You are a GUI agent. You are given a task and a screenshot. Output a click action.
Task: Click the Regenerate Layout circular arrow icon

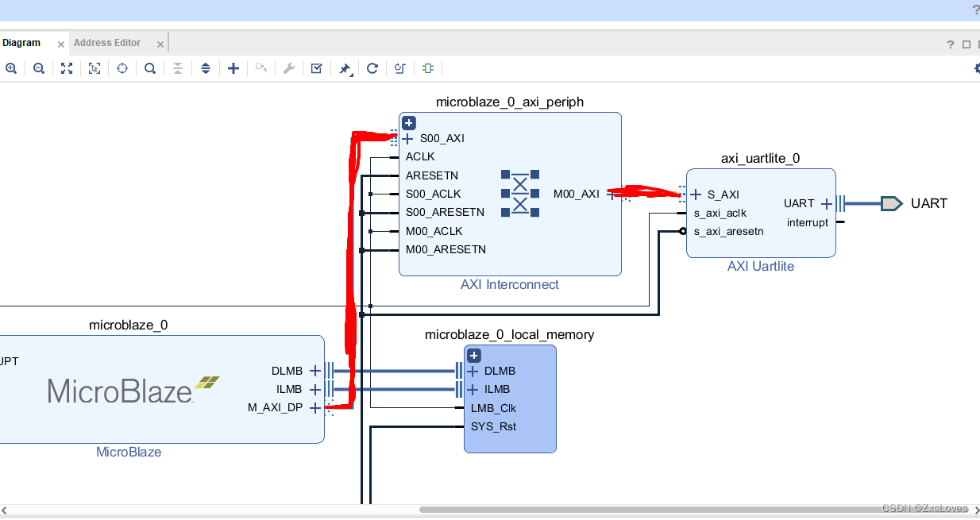[372, 68]
